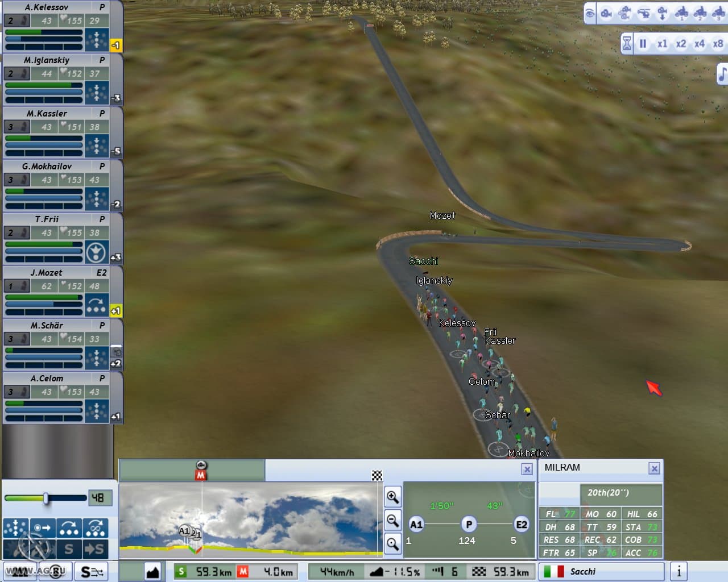Click A.Celom's maintain position order icon

tap(97, 410)
